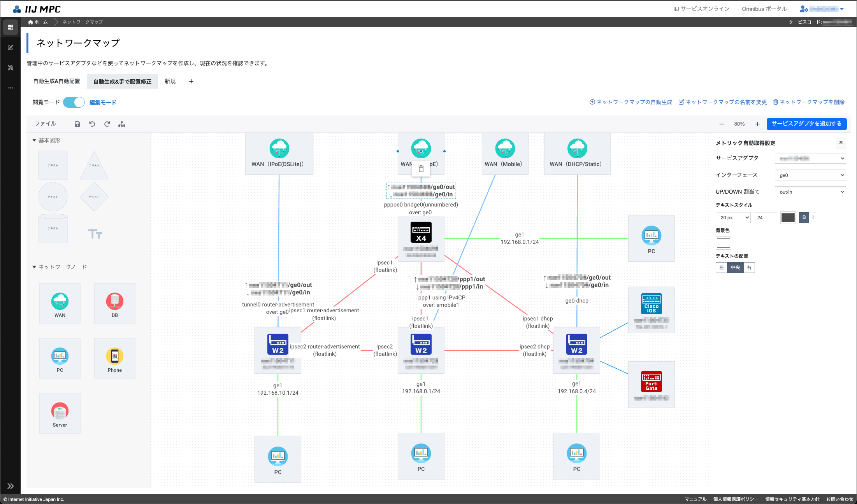Toggle bold text style button
The height and width of the screenshot is (504, 857).
coord(804,217)
